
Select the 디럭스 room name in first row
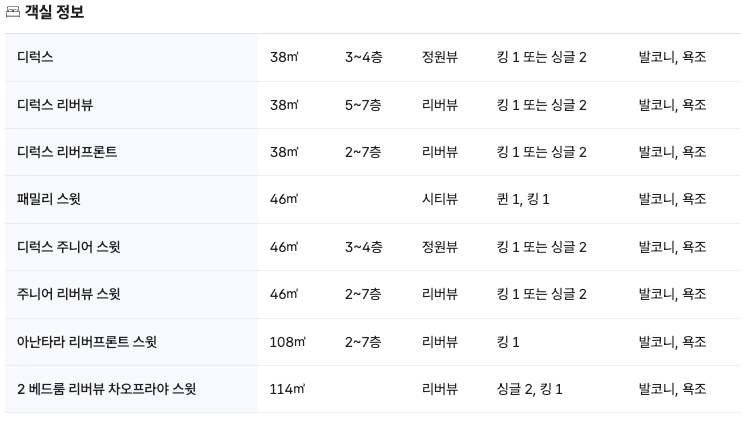tap(35, 57)
